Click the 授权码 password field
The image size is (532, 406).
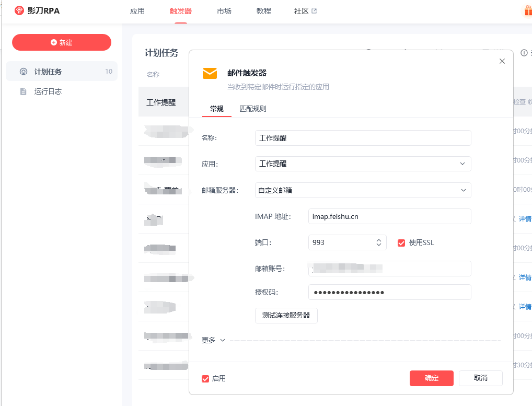[389, 292]
